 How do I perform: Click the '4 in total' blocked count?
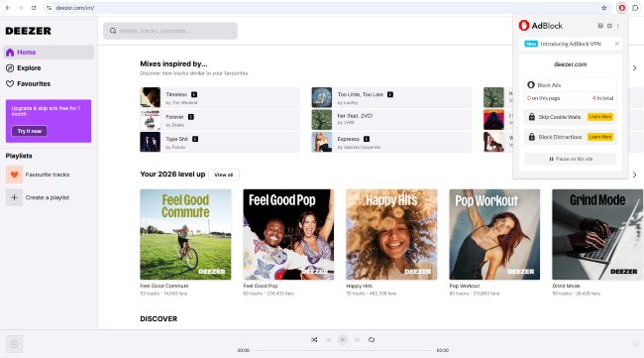pyautogui.click(x=602, y=98)
